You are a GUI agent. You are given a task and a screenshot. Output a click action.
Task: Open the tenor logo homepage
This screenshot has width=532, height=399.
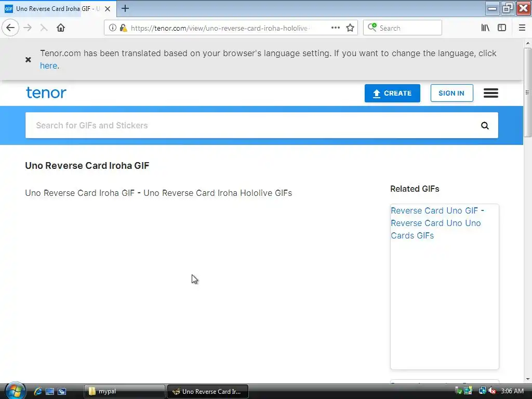coord(46,92)
